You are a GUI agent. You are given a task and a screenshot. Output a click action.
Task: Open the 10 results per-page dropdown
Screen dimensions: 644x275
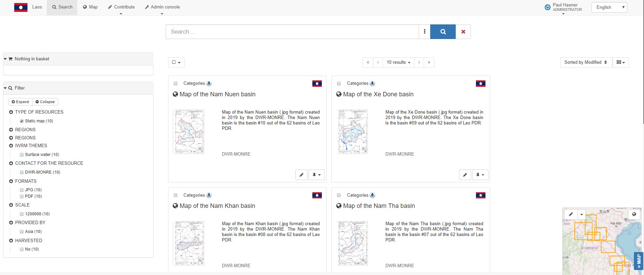coord(398,62)
